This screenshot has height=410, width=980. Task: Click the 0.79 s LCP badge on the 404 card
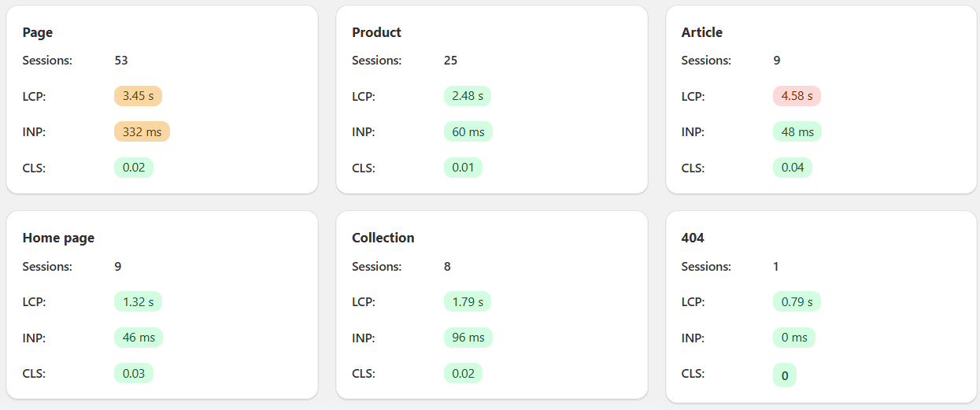tap(797, 301)
